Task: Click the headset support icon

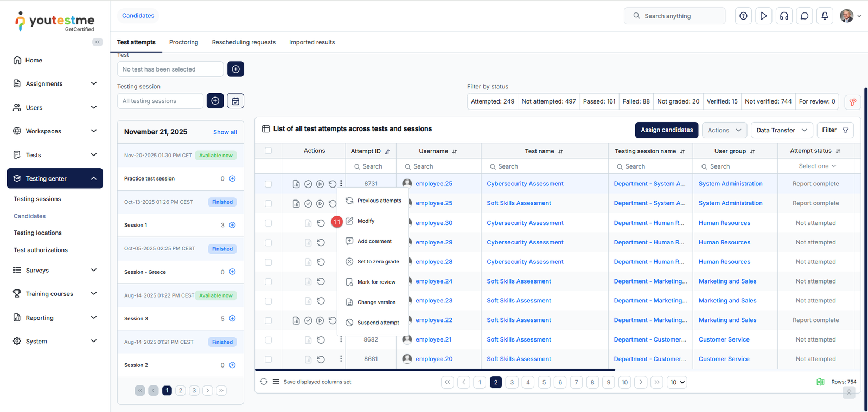Action: tap(784, 16)
